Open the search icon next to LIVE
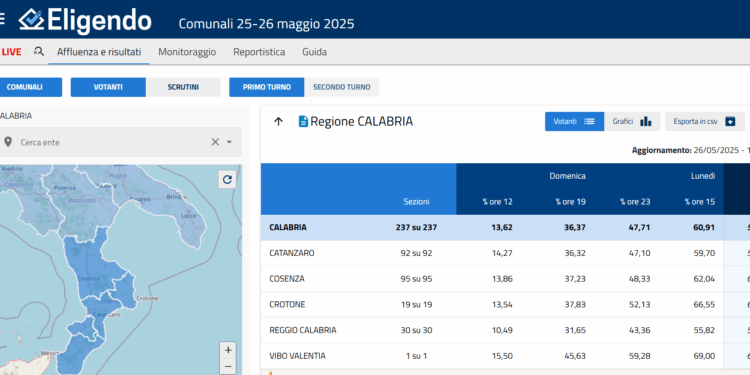Image resolution: width=750 pixels, height=375 pixels. click(x=38, y=52)
